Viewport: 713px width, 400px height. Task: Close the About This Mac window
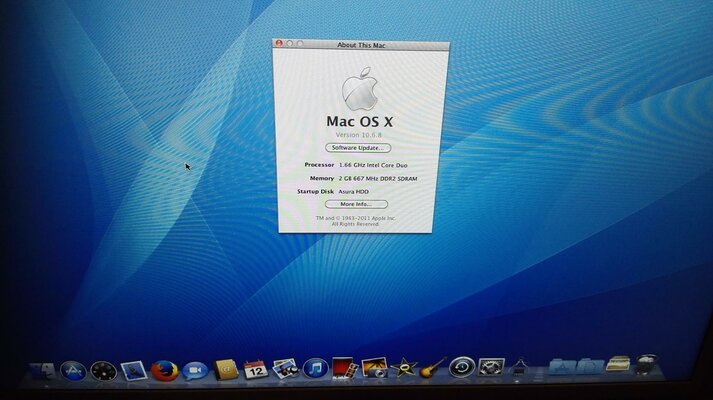point(279,44)
